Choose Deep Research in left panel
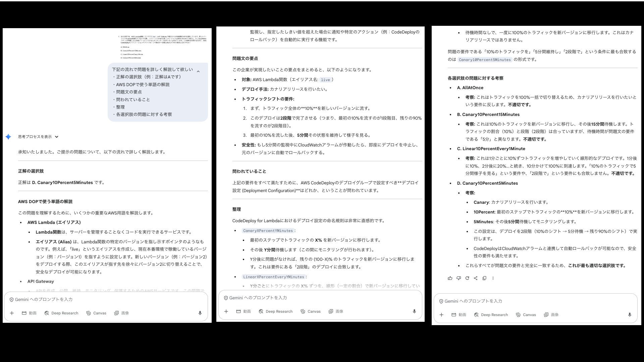The height and width of the screenshot is (362, 644). [61, 313]
